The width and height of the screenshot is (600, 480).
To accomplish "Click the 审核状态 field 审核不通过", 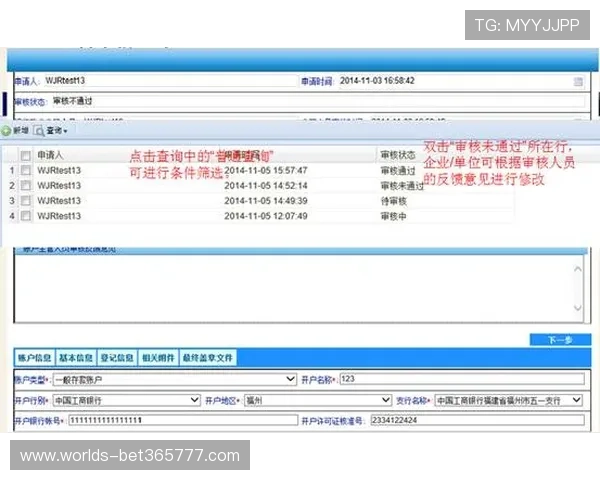I will click(x=318, y=101).
